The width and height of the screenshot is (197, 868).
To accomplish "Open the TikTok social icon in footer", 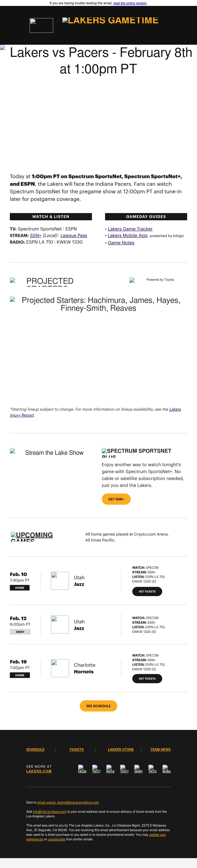I will coord(153,769).
